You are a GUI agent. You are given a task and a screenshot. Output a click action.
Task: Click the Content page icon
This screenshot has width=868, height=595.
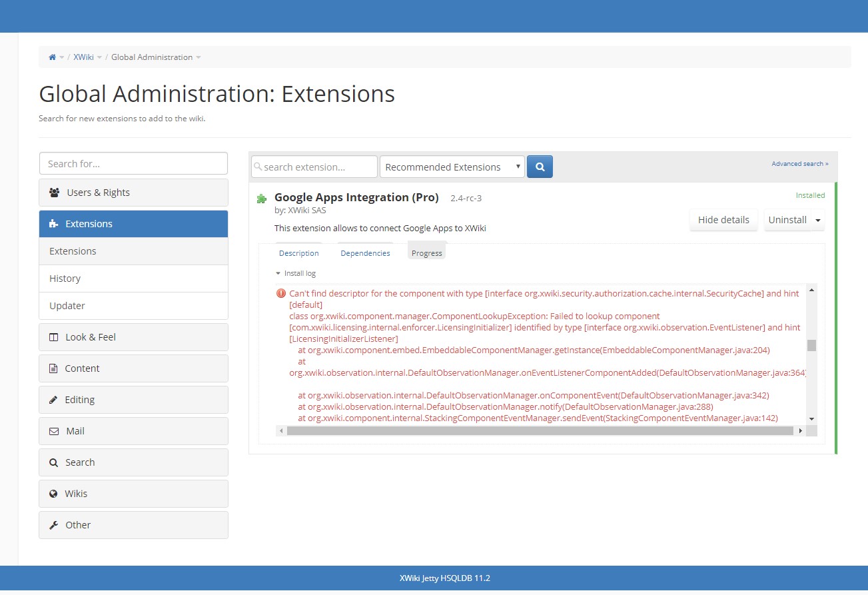point(54,368)
